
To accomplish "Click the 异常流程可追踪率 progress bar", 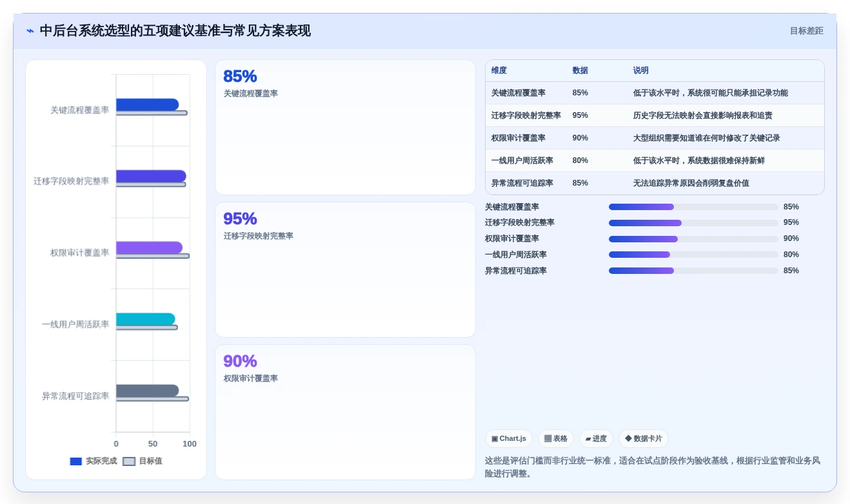I will pyautogui.click(x=693, y=271).
